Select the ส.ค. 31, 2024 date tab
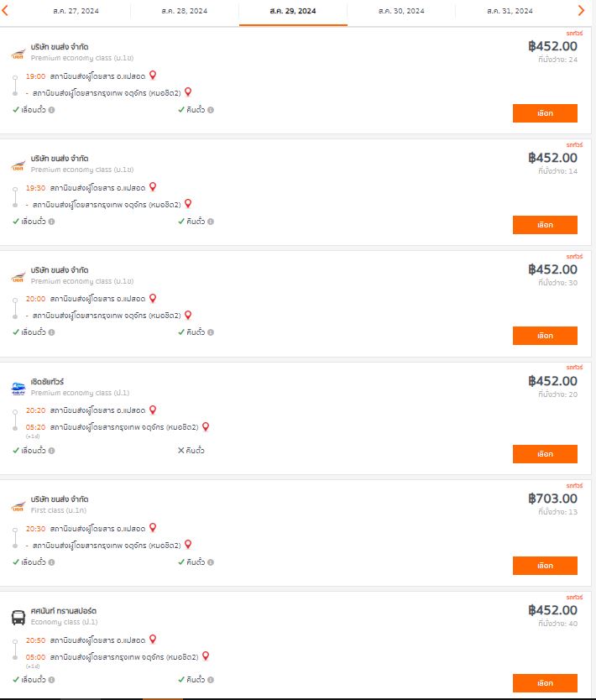 [x=510, y=11]
